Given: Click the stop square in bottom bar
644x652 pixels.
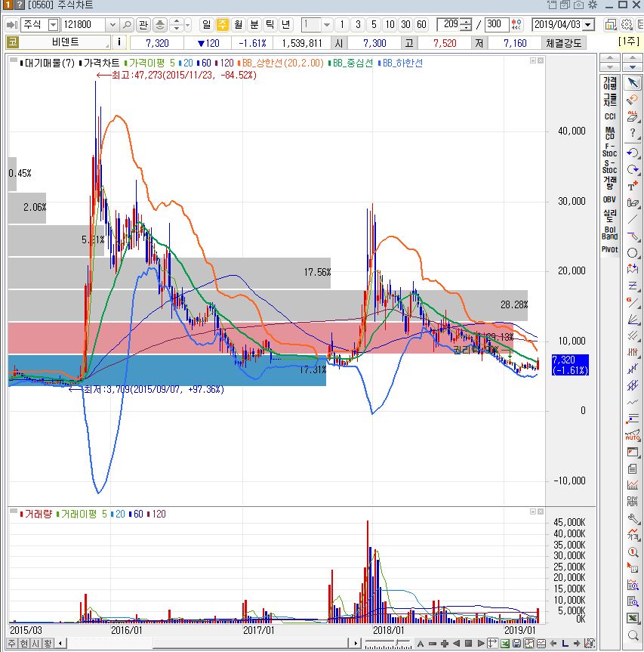Looking at the screenshot, I should tap(469, 643).
